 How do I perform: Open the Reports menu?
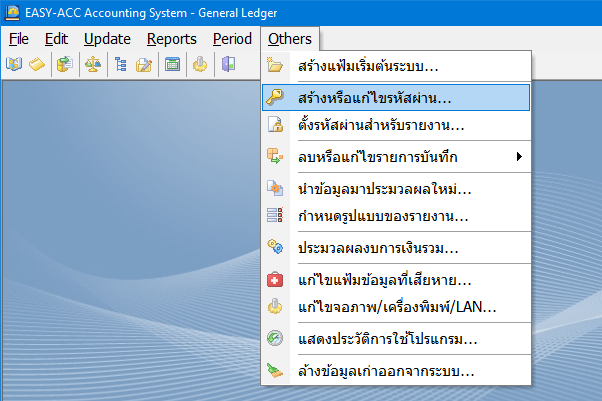(x=171, y=39)
